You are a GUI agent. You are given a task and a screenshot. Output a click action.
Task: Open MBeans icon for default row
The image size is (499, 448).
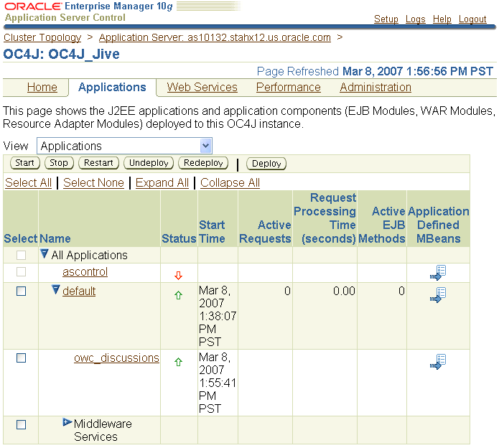[x=438, y=295]
